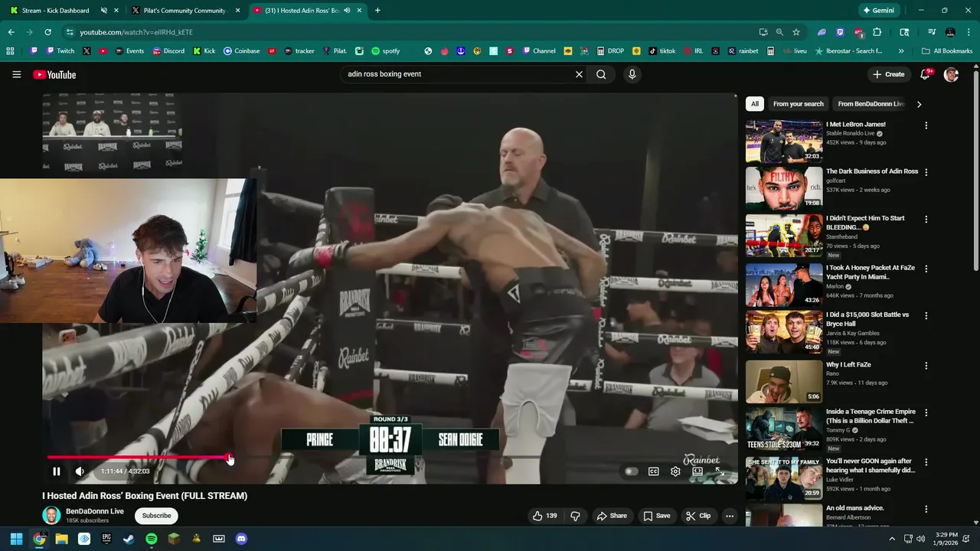Viewport: 980px width, 551px height.
Task: Select From your search chip
Action: (799, 104)
